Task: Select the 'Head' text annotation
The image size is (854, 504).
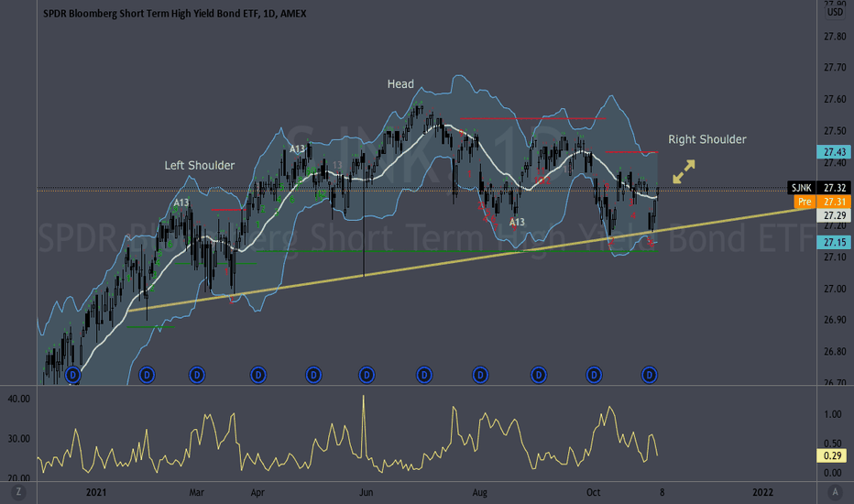Action: click(400, 84)
